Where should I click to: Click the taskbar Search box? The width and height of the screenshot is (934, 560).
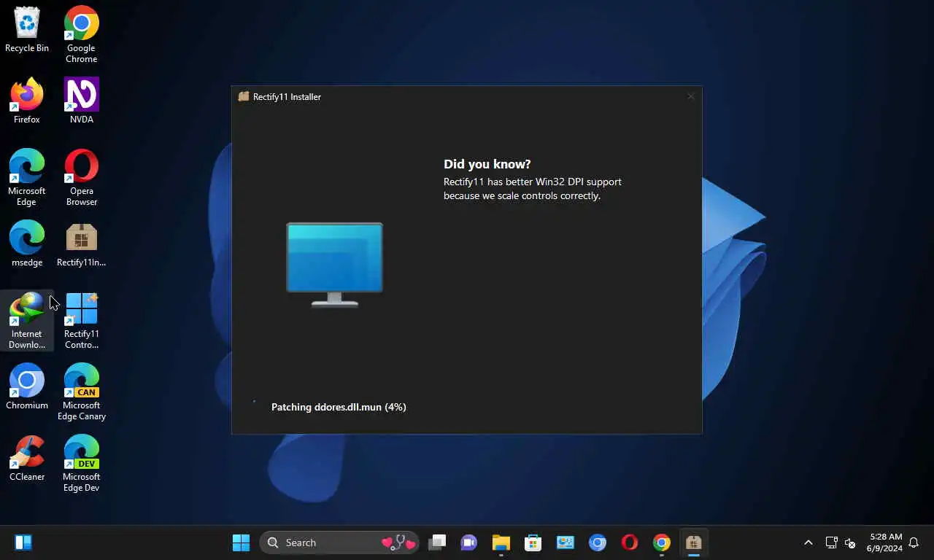339,542
